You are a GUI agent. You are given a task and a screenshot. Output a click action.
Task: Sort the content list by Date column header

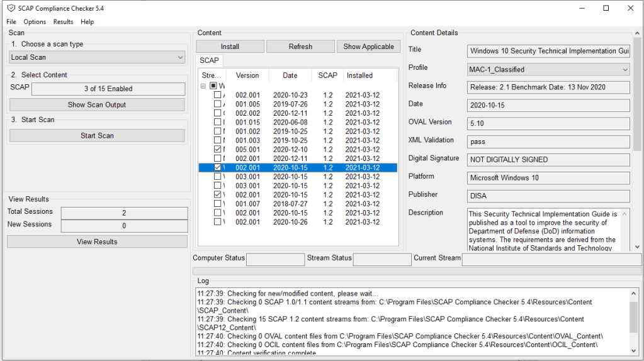290,75
